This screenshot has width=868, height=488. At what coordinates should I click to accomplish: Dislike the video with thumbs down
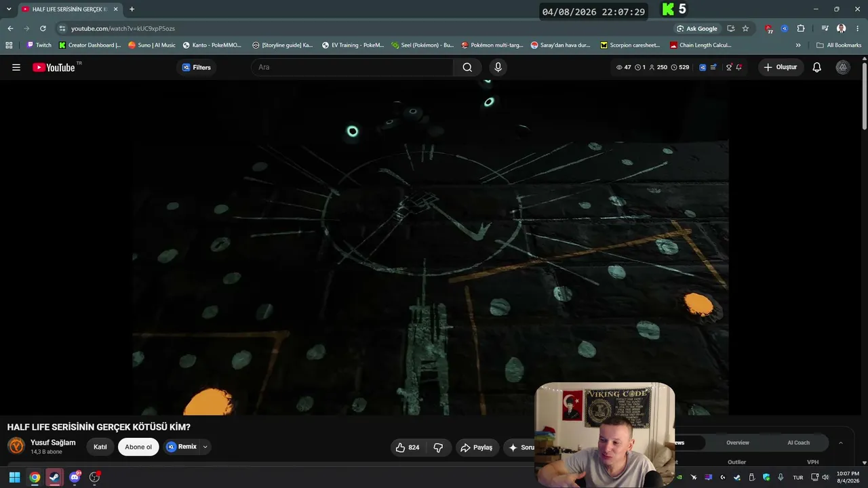[x=438, y=447]
